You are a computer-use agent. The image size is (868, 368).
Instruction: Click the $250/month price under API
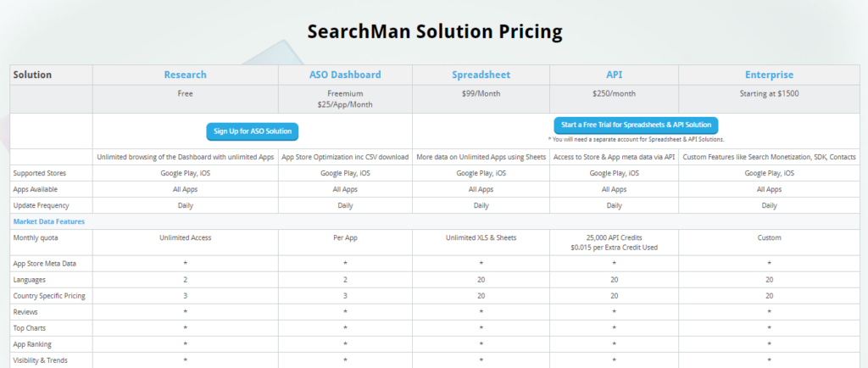(x=614, y=93)
